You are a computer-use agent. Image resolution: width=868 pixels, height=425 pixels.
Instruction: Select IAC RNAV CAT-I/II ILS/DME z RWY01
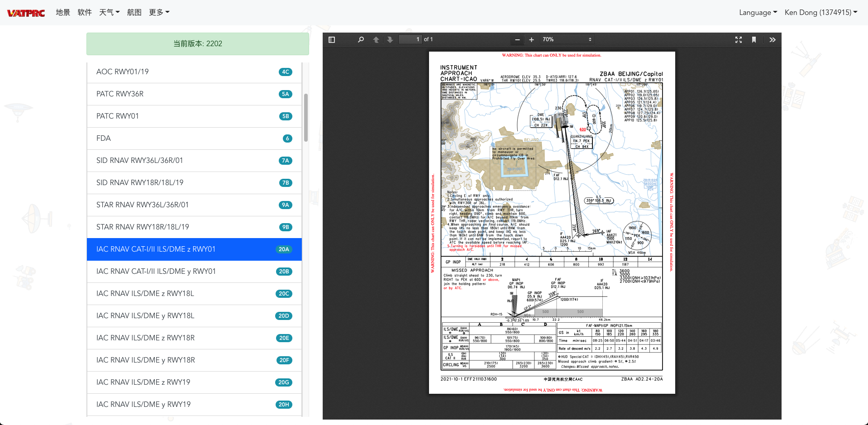click(x=194, y=249)
